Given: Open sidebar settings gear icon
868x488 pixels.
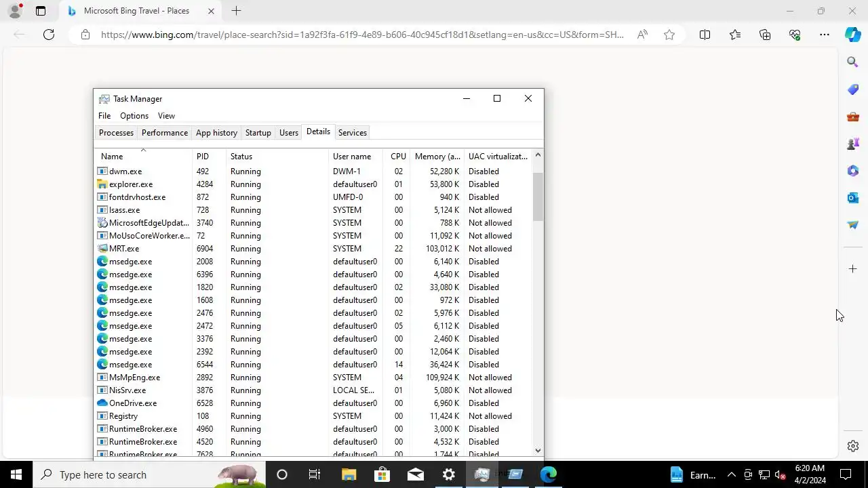Looking at the screenshot, I should pyautogui.click(x=853, y=446).
